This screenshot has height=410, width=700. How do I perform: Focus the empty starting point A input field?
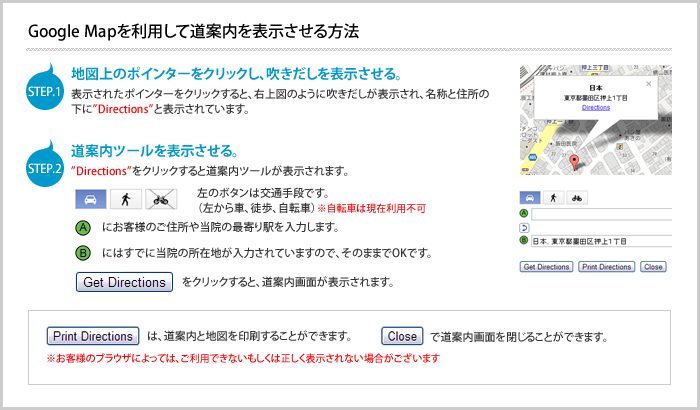point(601,214)
